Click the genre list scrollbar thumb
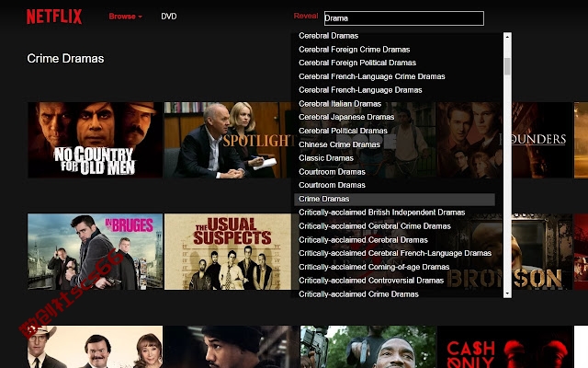588x368 pixels. (x=507, y=66)
